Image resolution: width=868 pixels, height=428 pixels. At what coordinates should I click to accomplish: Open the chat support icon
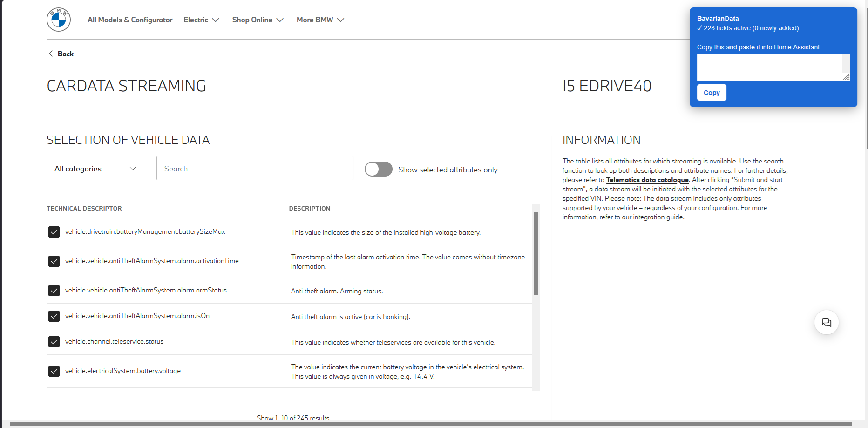click(827, 322)
